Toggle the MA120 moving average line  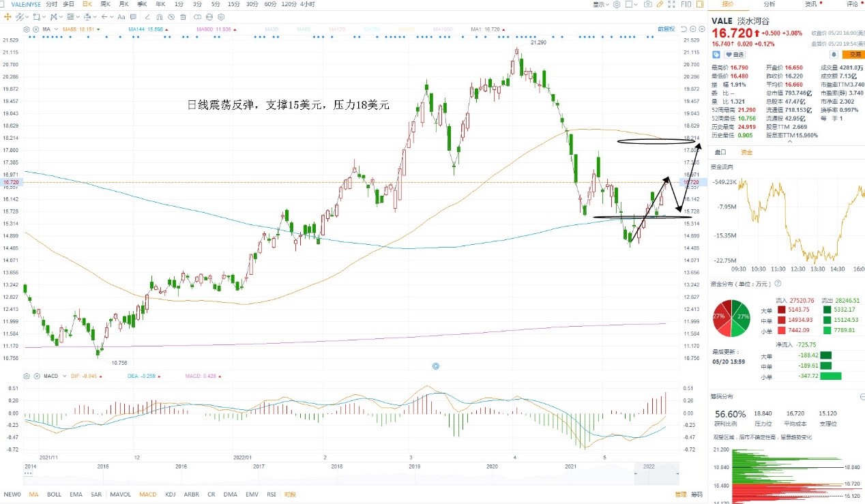pyautogui.click(x=336, y=29)
